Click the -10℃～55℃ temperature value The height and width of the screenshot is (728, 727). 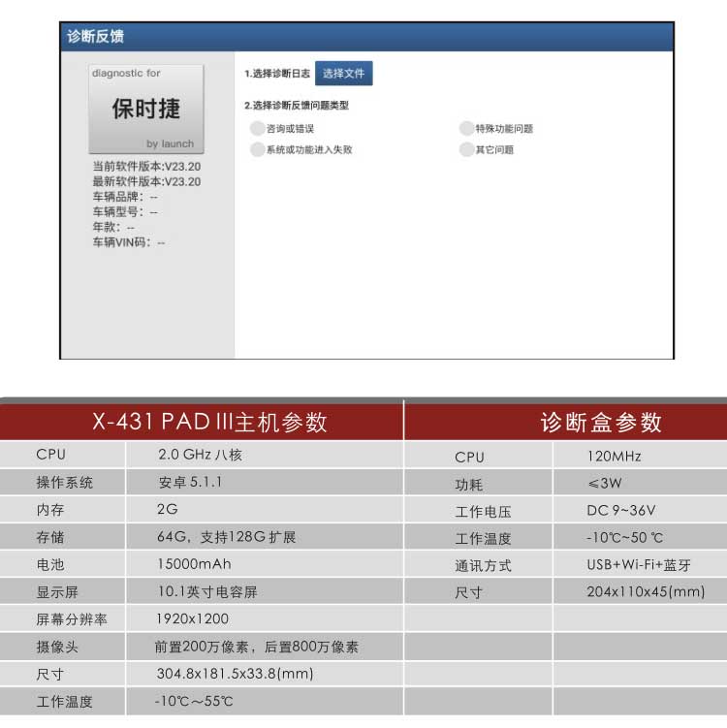194,701
